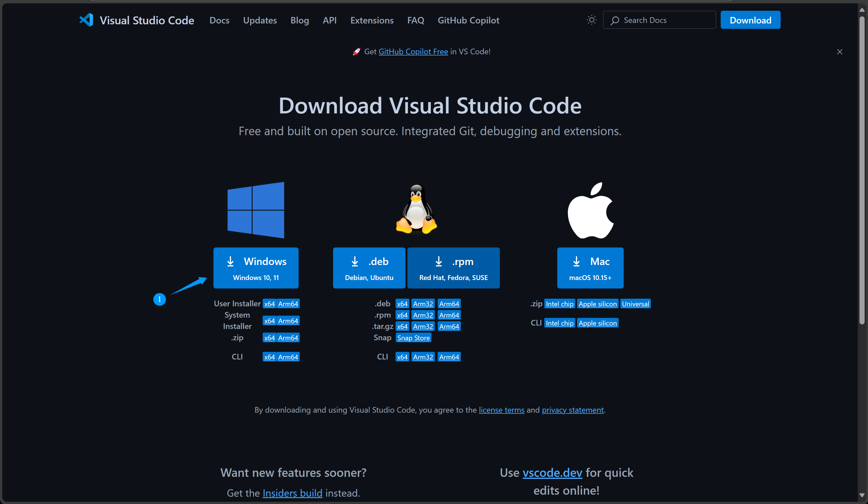Get Mac CLI Intel chip
Image resolution: width=868 pixels, height=504 pixels.
pos(560,323)
